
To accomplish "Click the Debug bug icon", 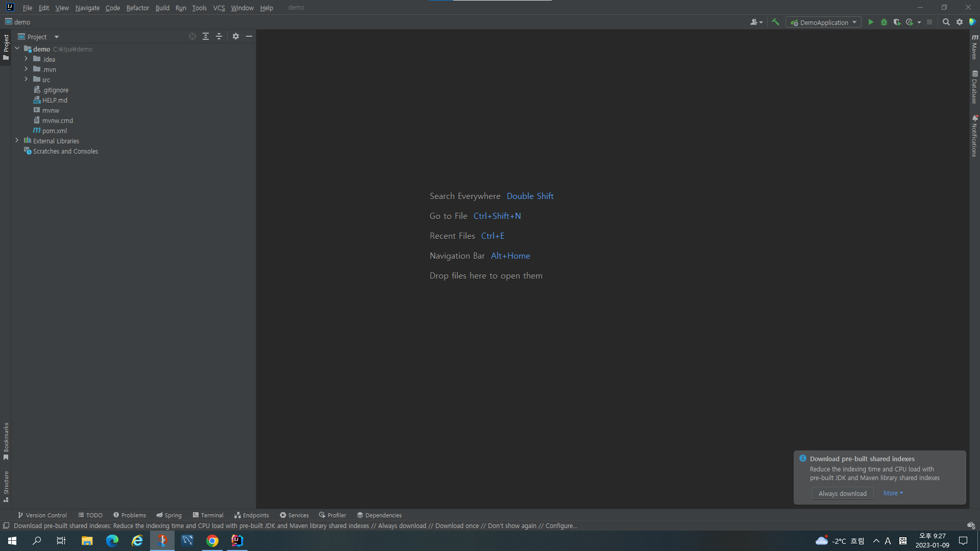I will 884,22.
